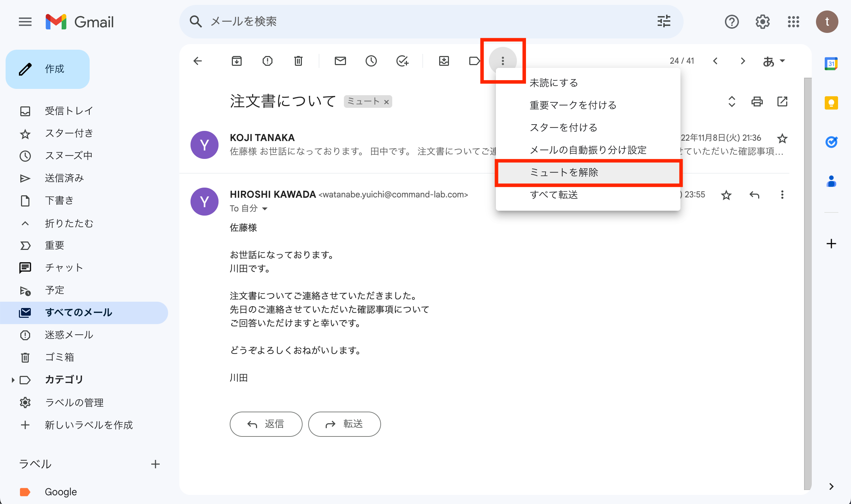Image resolution: width=851 pixels, height=504 pixels.
Task: Go to older conversation arrow
Action: 743,61
